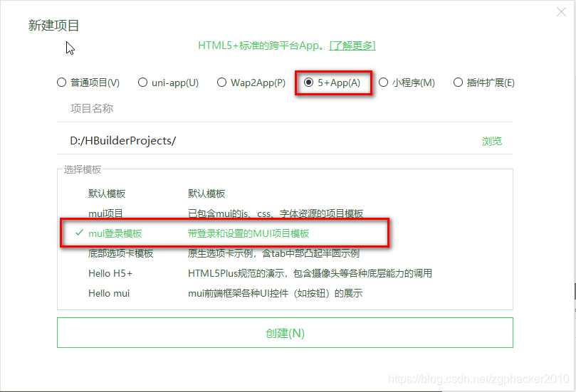The width and height of the screenshot is (576, 392).
Task: Click the 创建(N) button
Action: point(285,332)
